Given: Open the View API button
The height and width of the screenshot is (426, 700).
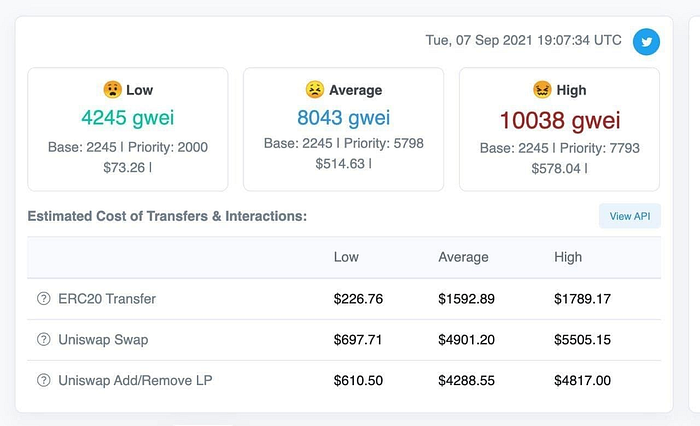Looking at the screenshot, I should 629,216.
